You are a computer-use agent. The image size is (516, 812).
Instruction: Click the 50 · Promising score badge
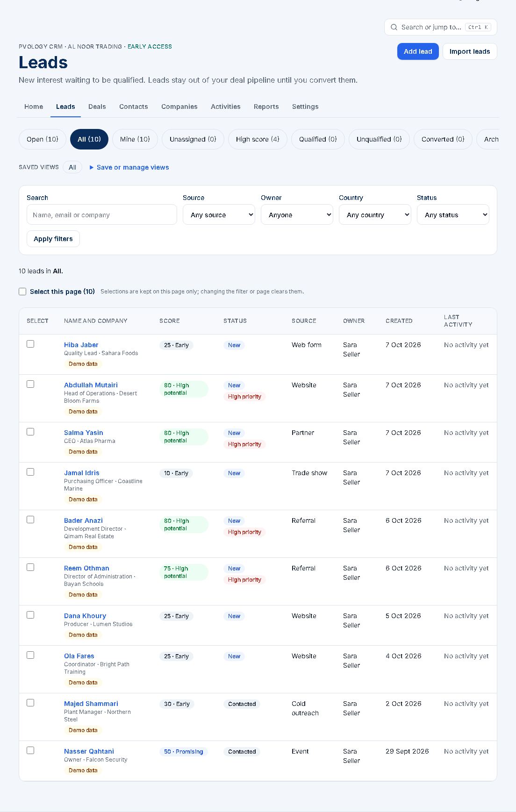tap(184, 752)
